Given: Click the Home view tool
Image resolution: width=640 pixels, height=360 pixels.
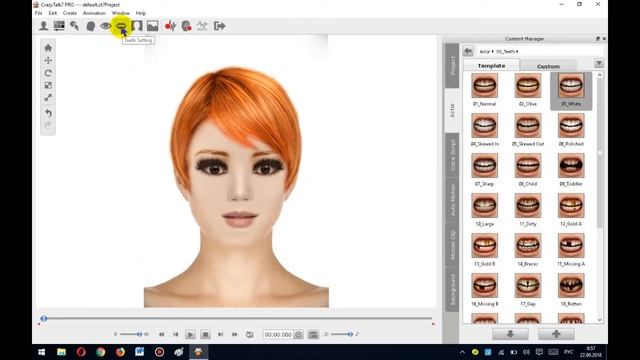Looking at the screenshot, I should tap(48, 48).
